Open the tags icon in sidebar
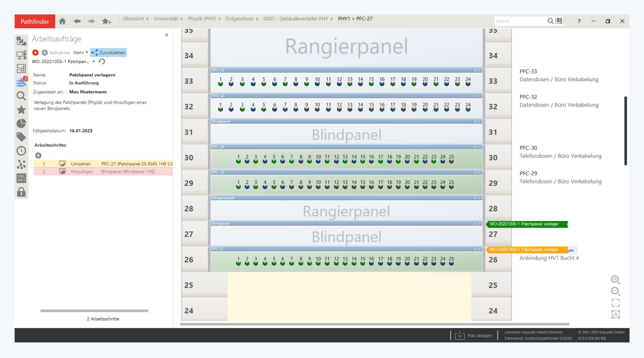The height and width of the screenshot is (358, 644). coord(21,137)
